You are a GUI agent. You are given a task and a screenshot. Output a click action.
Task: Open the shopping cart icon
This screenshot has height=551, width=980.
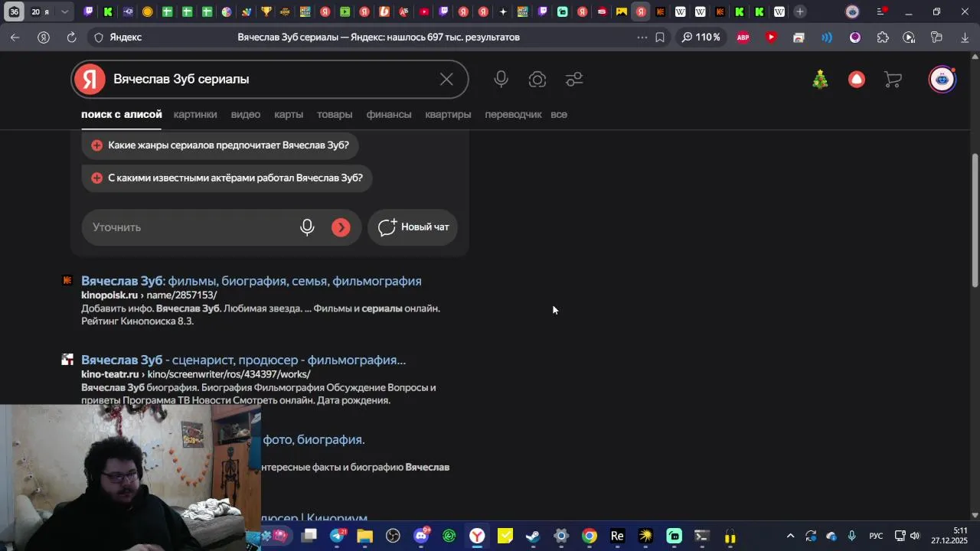coord(893,79)
